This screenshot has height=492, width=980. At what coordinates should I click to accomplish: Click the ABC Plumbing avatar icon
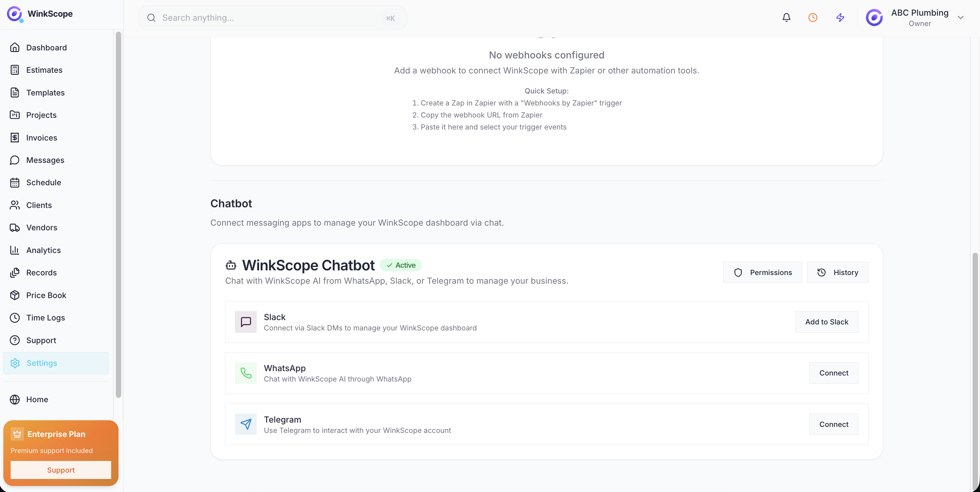874,17
